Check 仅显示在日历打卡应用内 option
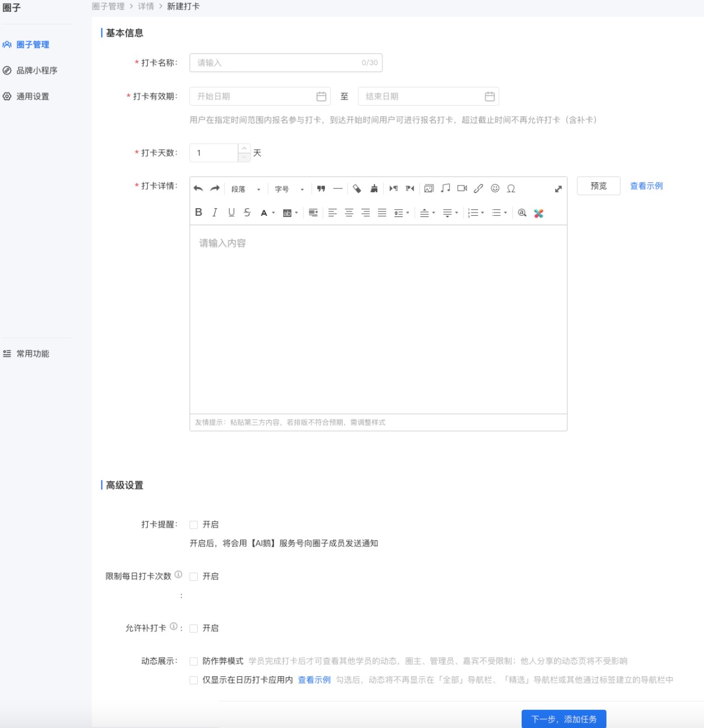 [x=193, y=680]
